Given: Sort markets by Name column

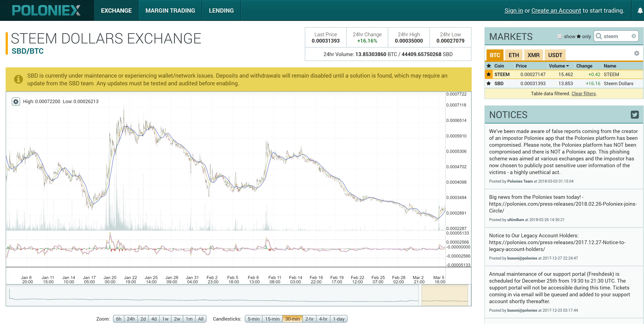Looking at the screenshot, I should click(x=610, y=66).
